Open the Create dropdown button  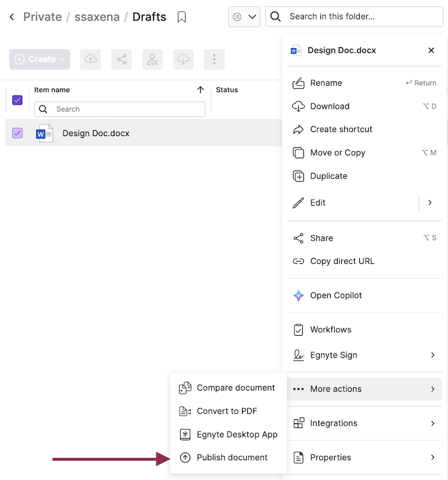pos(40,59)
